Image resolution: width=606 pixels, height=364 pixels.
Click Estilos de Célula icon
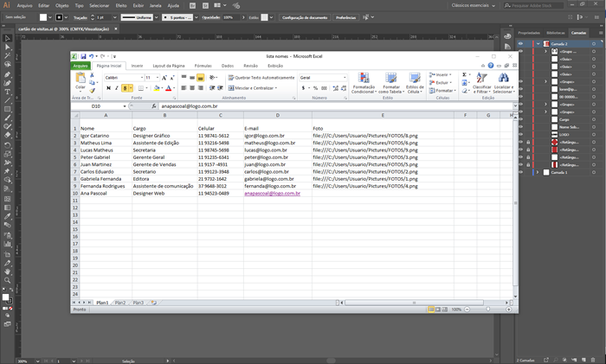415,78
